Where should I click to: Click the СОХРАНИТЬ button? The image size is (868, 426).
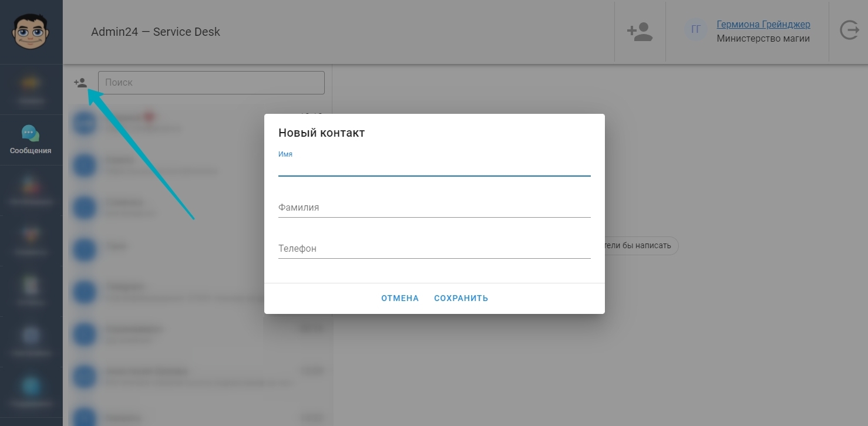click(x=461, y=298)
